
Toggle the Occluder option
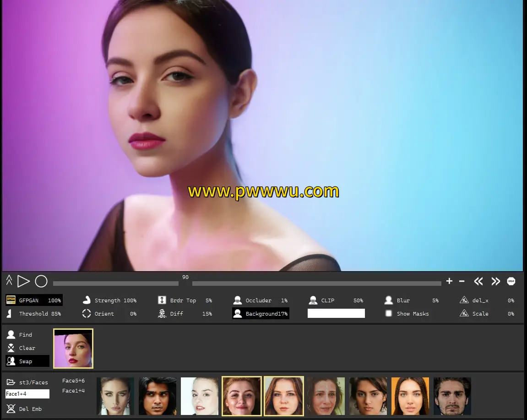tap(260, 300)
